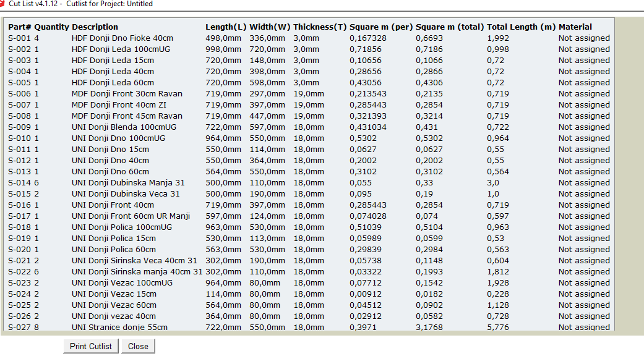Click 'UNI Donji Polica 15cm' description
This screenshot has height=364, width=644.
(114, 238)
